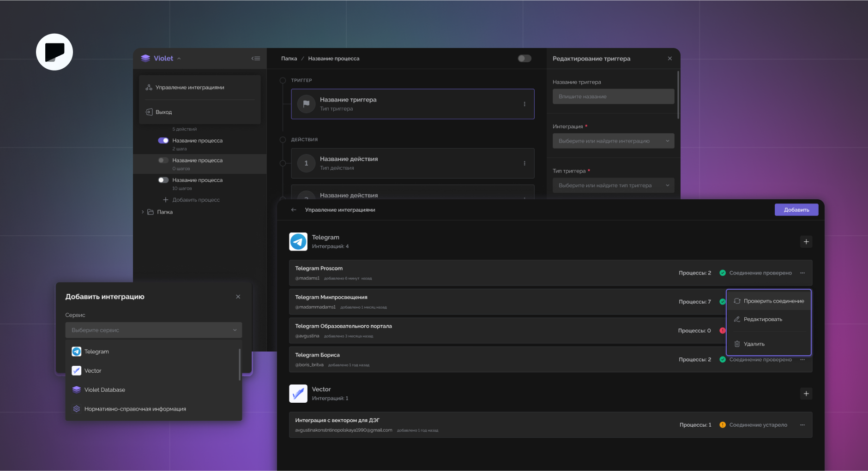Select the Папка folder icon in sidebar
Screen dimensions: 868x471
(x=151, y=212)
